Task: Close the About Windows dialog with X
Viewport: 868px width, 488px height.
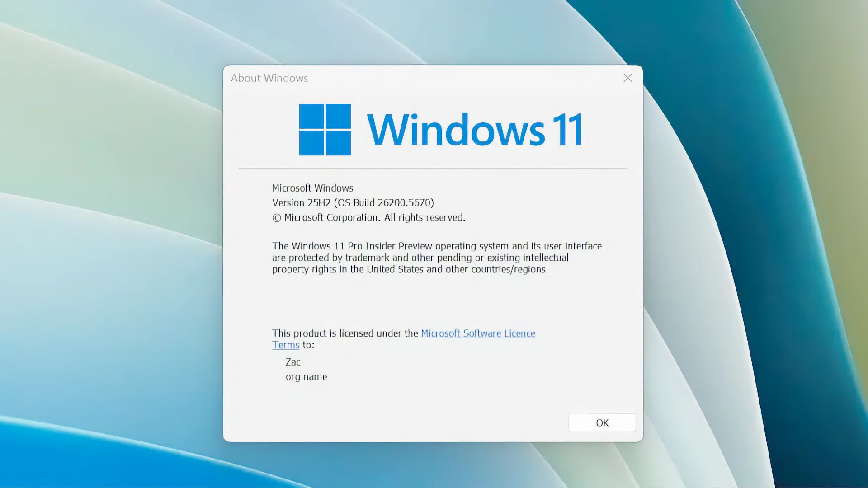Action: coord(627,78)
